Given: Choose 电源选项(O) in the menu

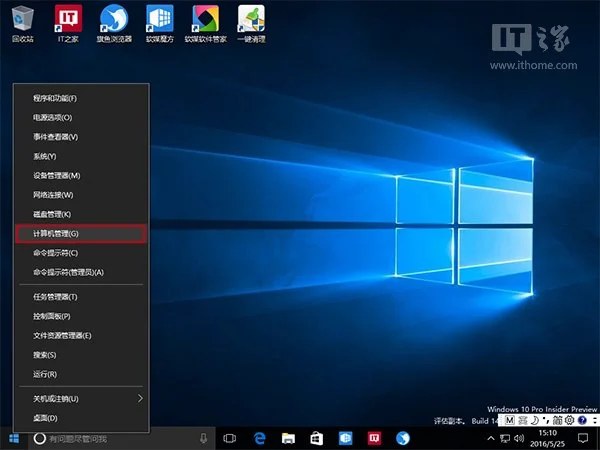Looking at the screenshot, I should click(x=81, y=117).
